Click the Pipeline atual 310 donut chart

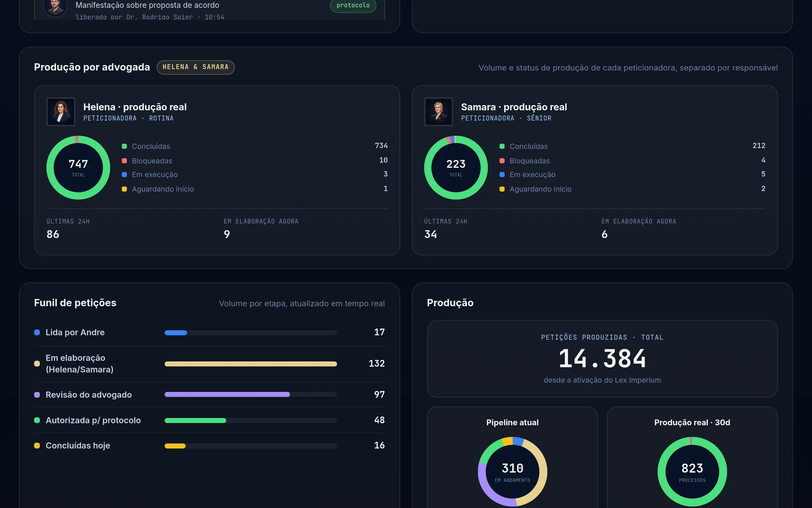pyautogui.click(x=512, y=471)
